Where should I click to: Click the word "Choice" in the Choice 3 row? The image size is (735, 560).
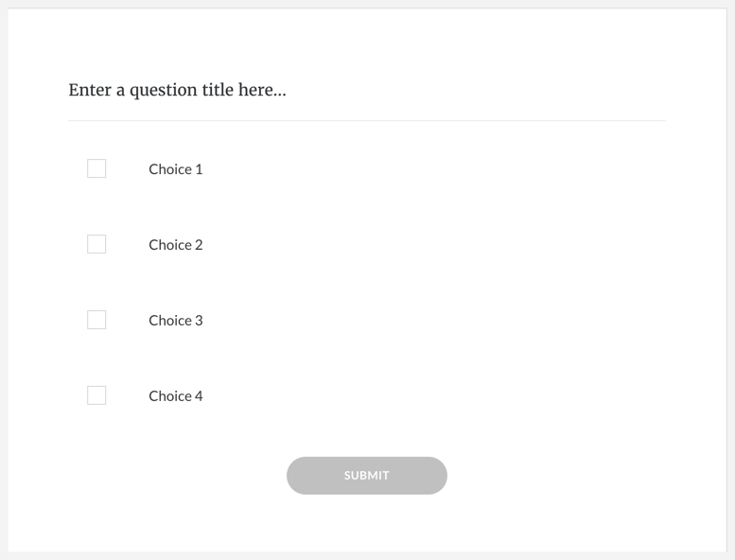coord(170,321)
